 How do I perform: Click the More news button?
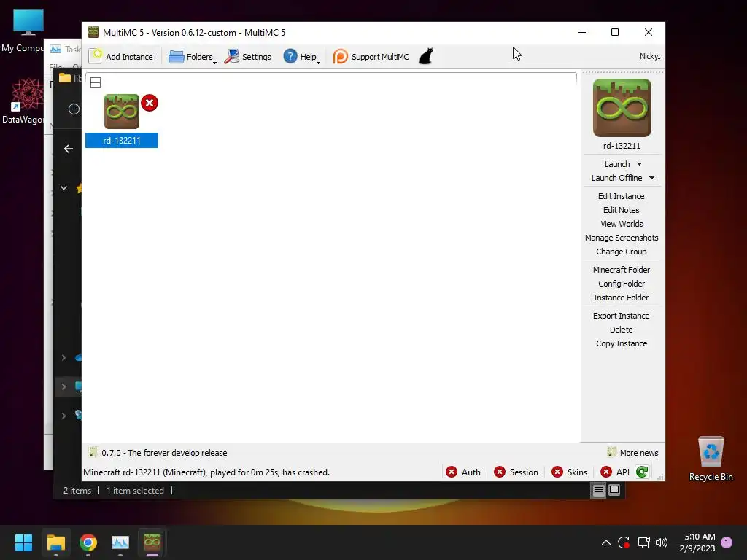click(x=633, y=453)
